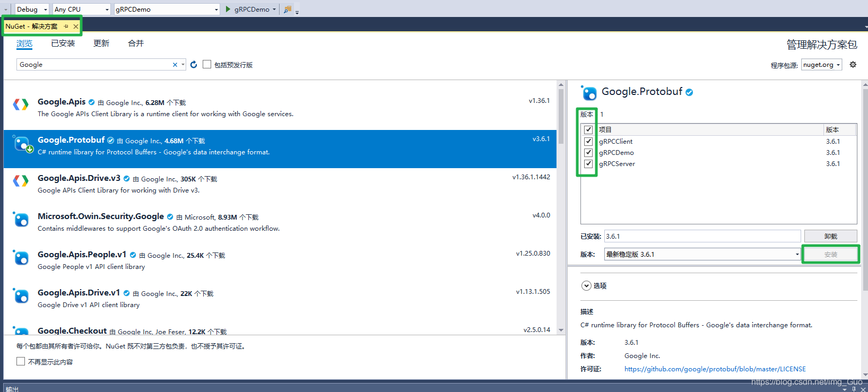Click inside the Google search input field

coord(94,65)
